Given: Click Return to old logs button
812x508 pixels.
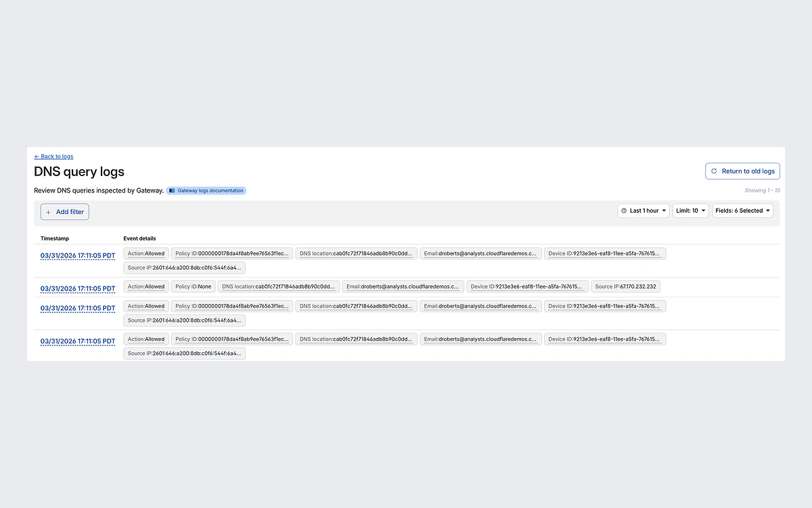Looking at the screenshot, I should click(742, 171).
